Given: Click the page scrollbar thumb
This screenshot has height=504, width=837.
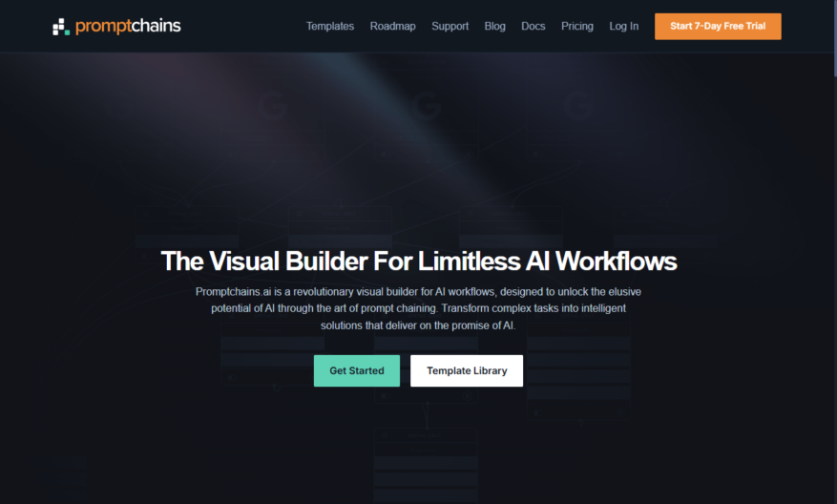Looking at the screenshot, I should pyautogui.click(x=835, y=37).
